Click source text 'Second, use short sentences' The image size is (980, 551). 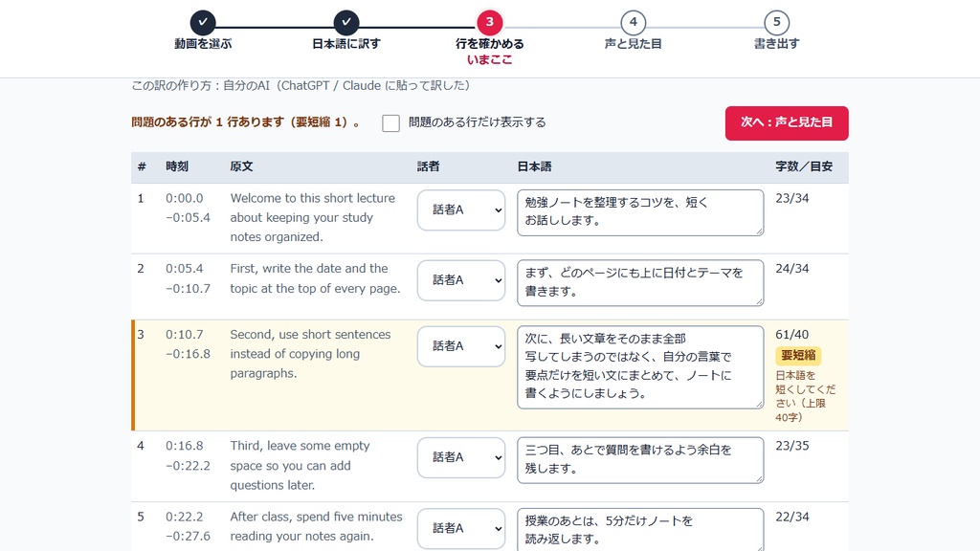pos(310,354)
